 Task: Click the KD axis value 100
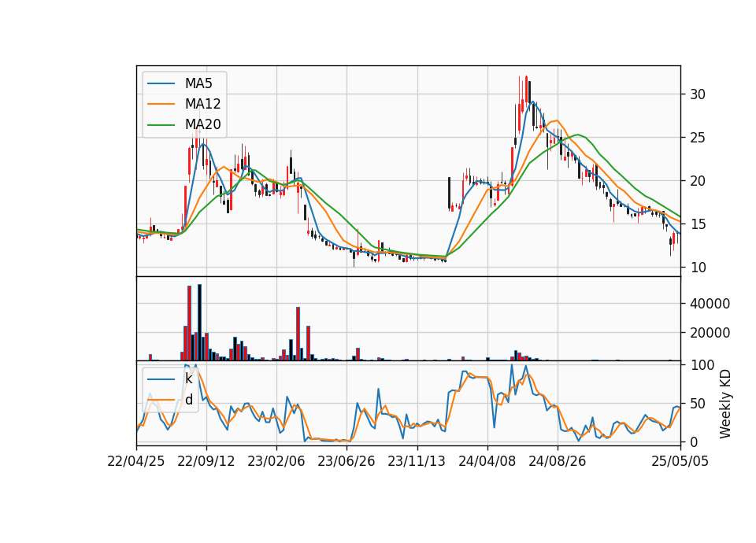coord(702,365)
